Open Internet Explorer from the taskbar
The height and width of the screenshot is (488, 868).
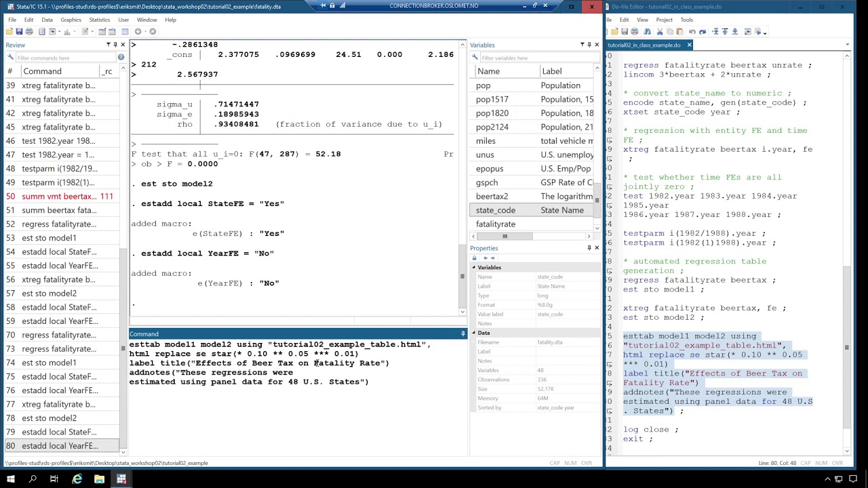[77, 479]
